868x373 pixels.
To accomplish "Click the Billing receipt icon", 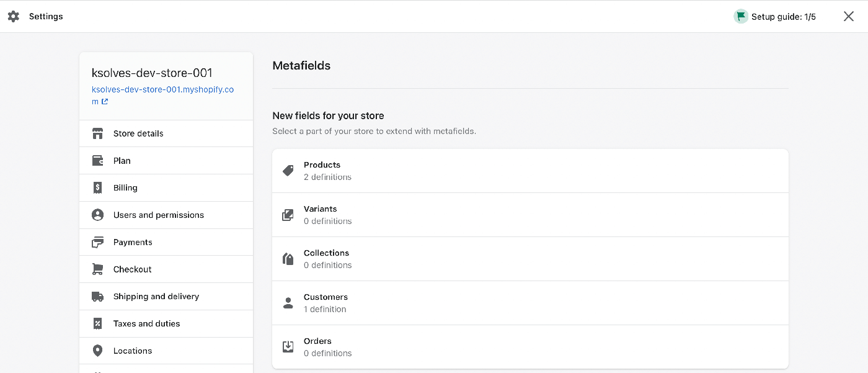I will point(97,187).
